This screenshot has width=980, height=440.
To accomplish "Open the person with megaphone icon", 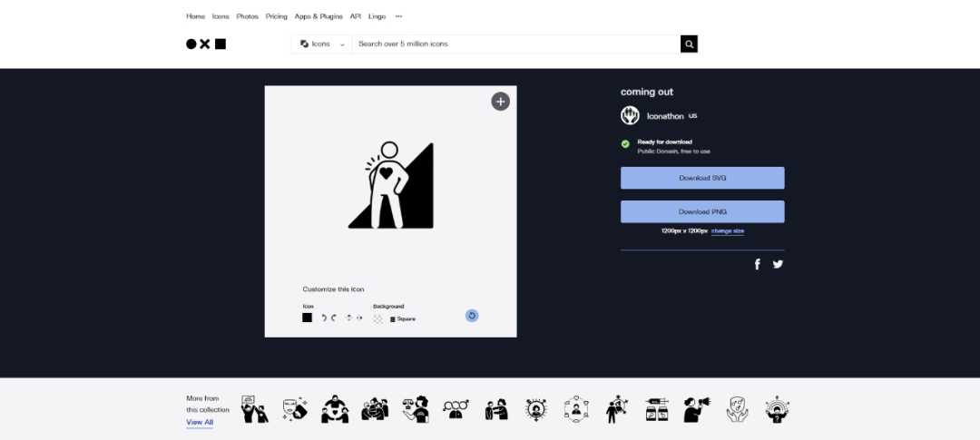I will pyautogui.click(x=697, y=410).
